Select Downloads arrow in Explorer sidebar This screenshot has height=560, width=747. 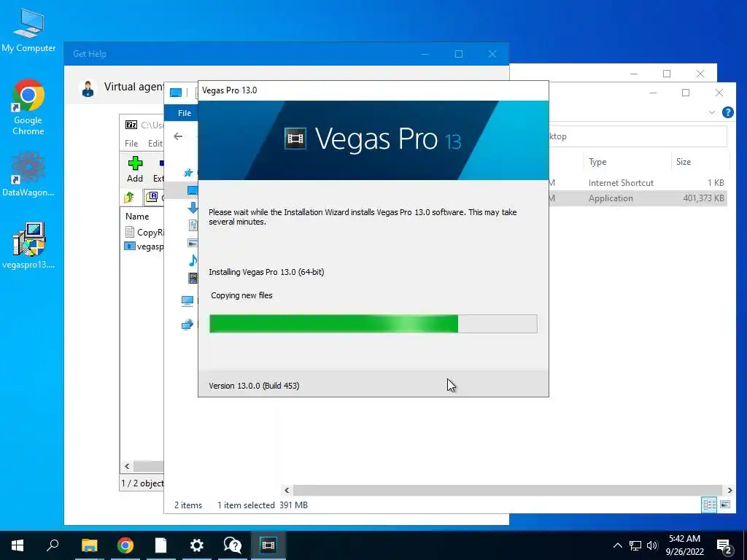click(193, 208)
